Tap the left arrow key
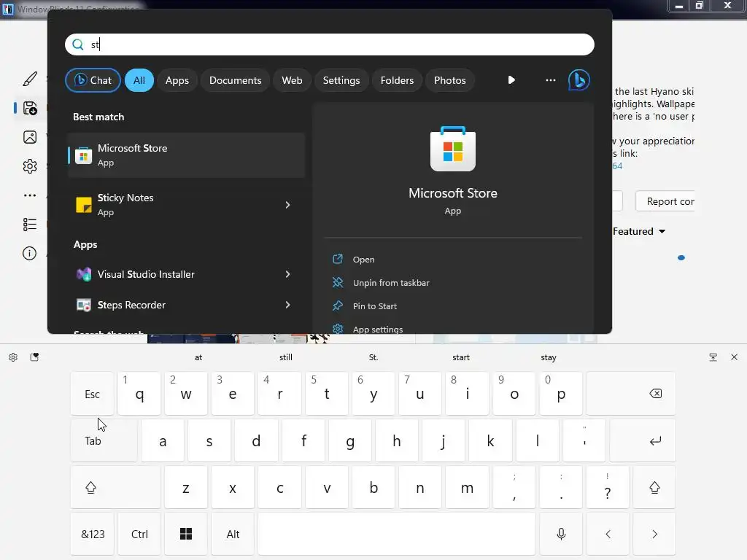Screen dimensions: 747x560 (608, 534)
